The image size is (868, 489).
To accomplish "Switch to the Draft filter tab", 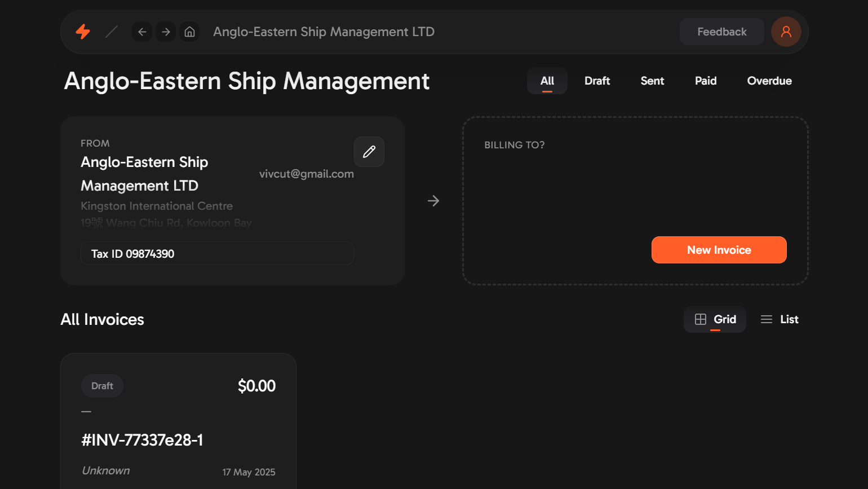I will pos(597,81).
